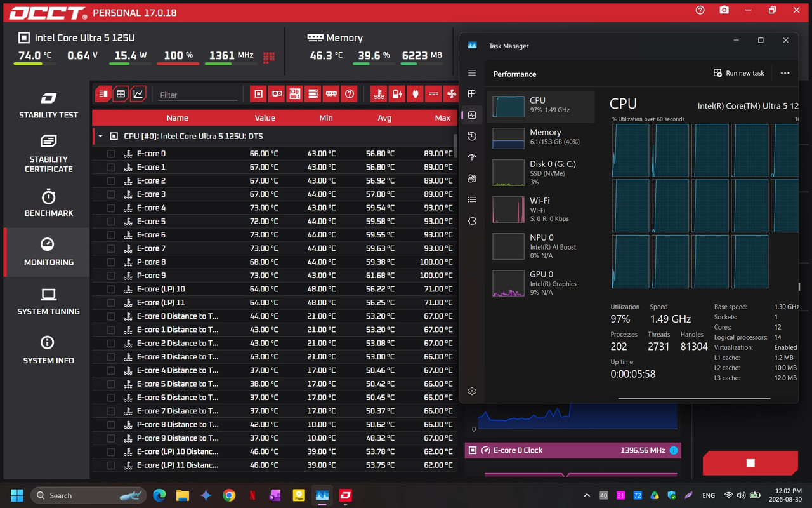
Task: Select Memory in Task Manager performance list
Action: (541, 138)
